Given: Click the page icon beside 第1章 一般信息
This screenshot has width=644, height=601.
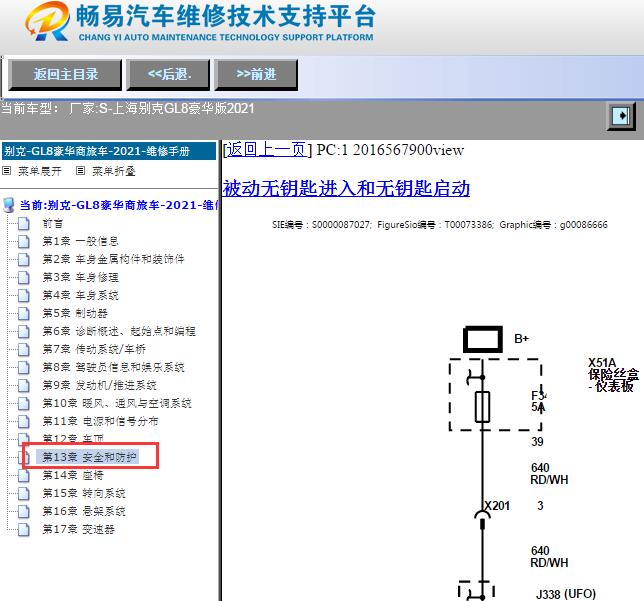Looking at the screenshot, I should pos(24,241).
